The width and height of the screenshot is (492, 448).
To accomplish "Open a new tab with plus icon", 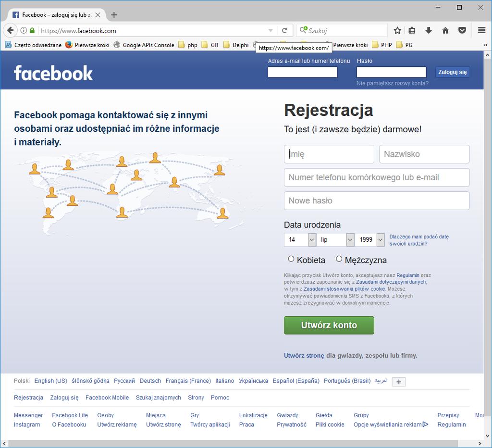I will 114,15.
